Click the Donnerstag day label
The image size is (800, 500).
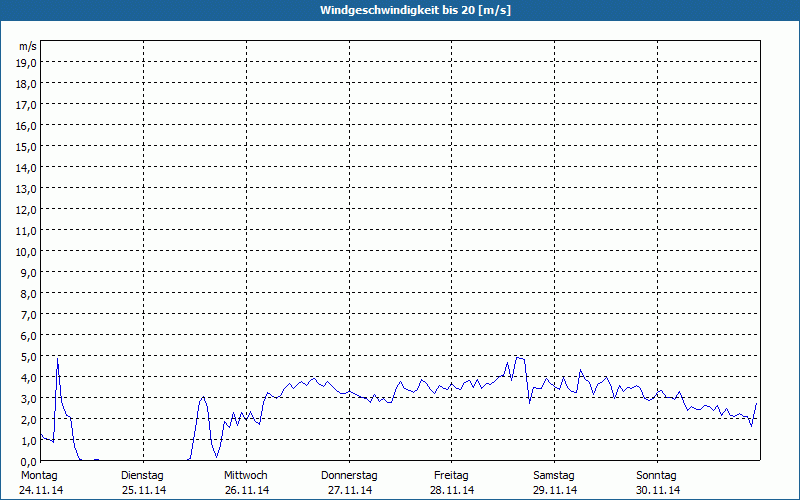click(349, 475)
